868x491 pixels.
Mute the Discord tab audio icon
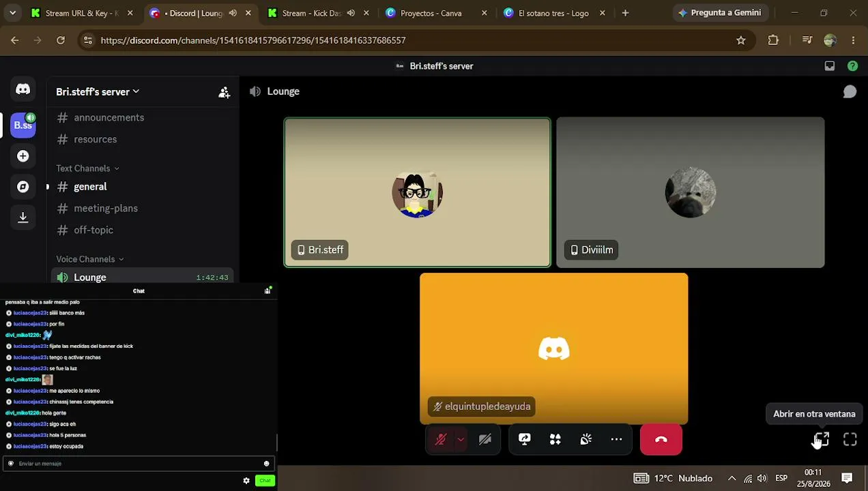(x=233, y=13)
